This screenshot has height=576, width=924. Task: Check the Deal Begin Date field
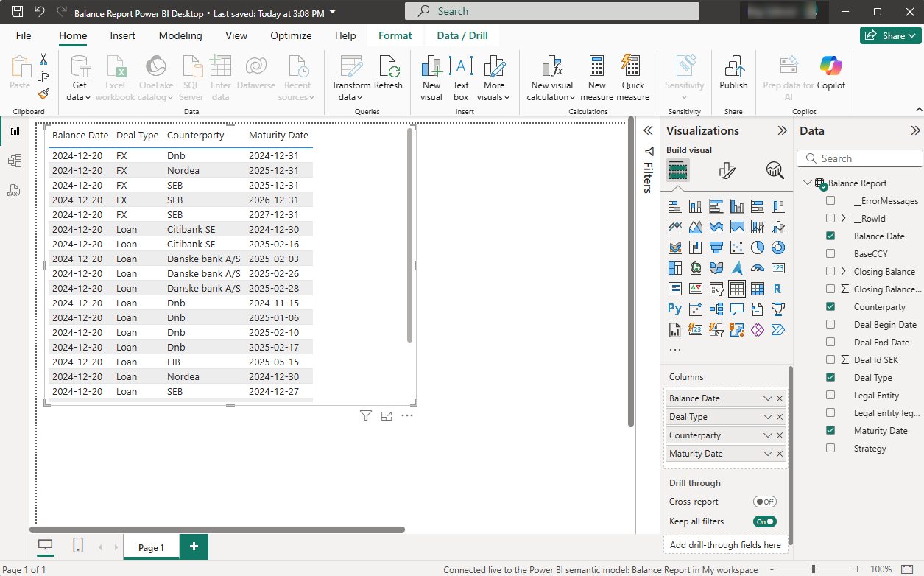(830, 325)
